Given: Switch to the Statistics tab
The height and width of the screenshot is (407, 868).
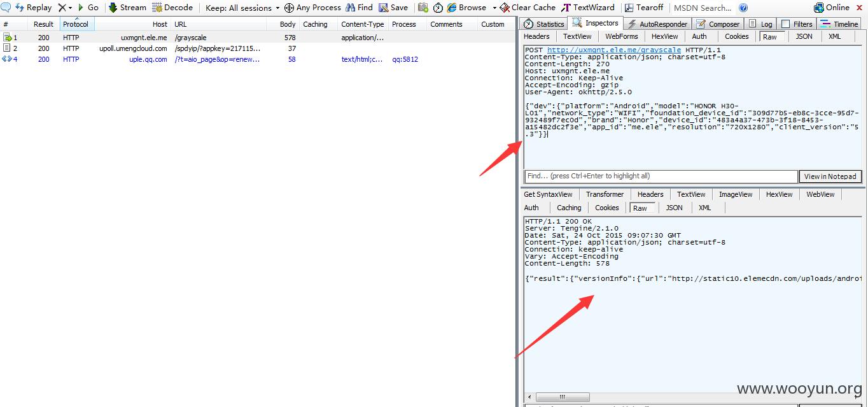Looking at the screenshot, I should pos(544,24).
